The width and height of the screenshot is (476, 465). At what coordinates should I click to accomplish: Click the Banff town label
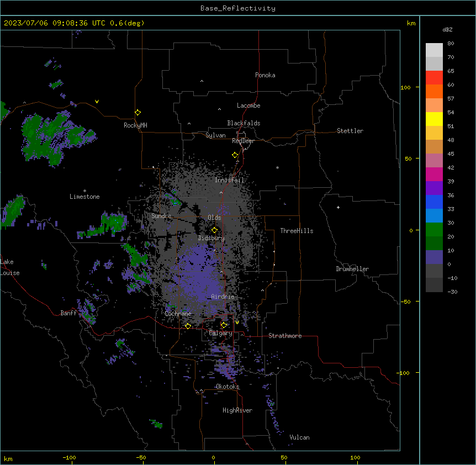click(68, 313)
